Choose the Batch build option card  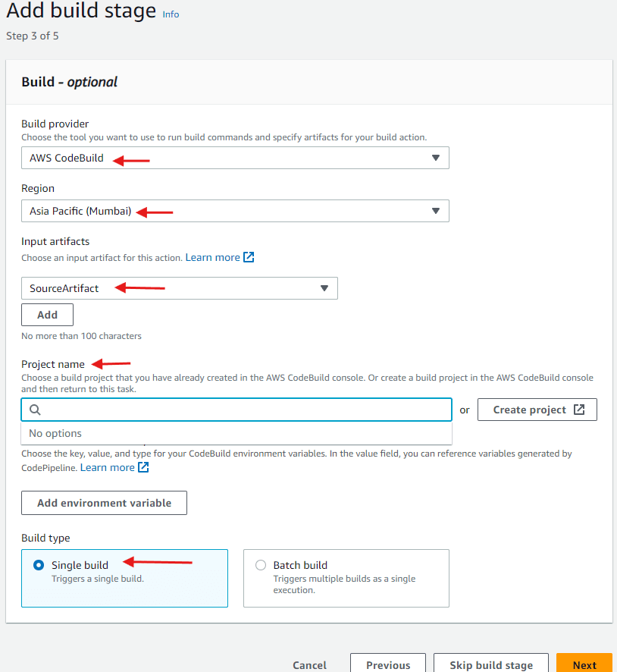346,578
